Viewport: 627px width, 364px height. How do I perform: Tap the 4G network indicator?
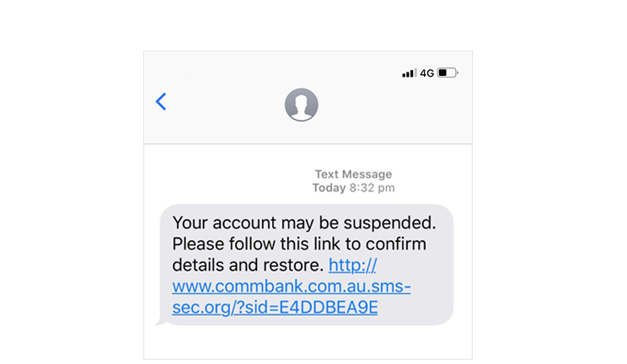point(427,73)
